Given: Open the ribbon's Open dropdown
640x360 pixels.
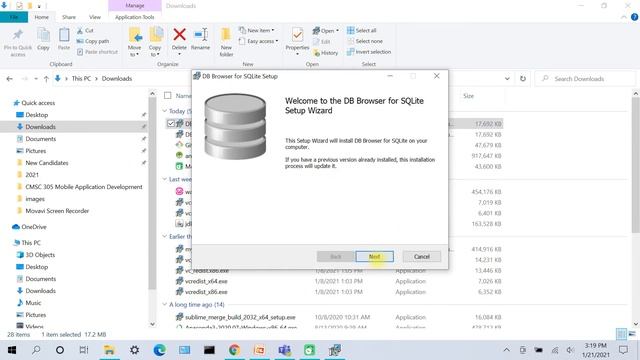Looking at the screenshot, I should pyautogui.click(x=326, y=31).
